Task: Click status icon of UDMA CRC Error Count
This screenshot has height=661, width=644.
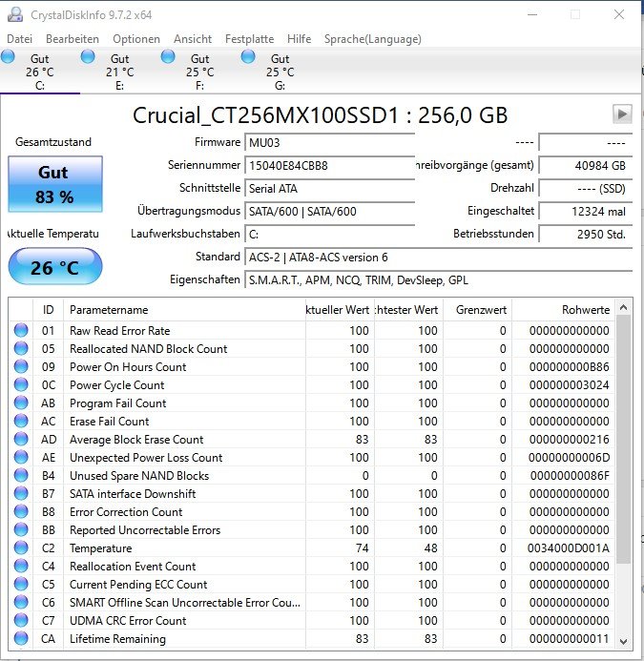Action: point(21,621)
